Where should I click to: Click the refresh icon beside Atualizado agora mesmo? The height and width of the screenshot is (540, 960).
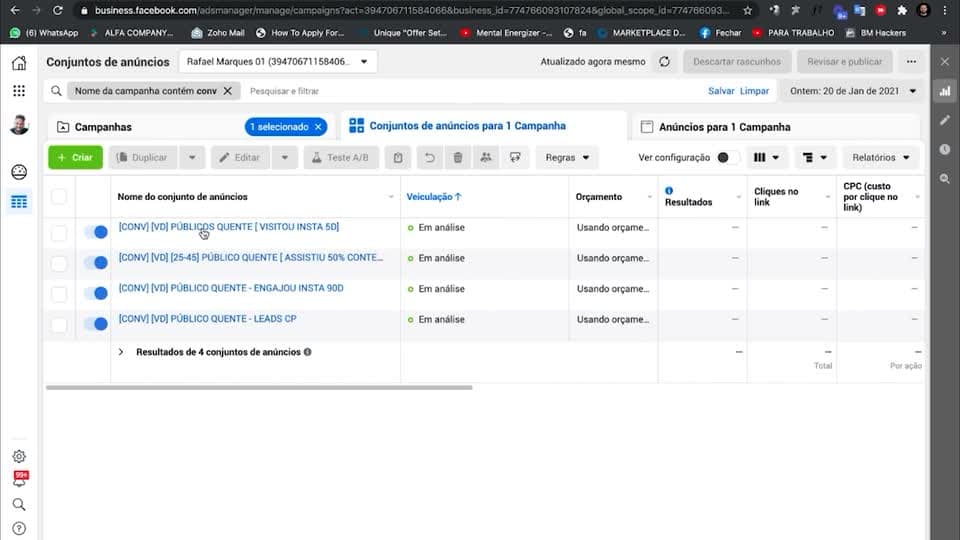point(664,61)
